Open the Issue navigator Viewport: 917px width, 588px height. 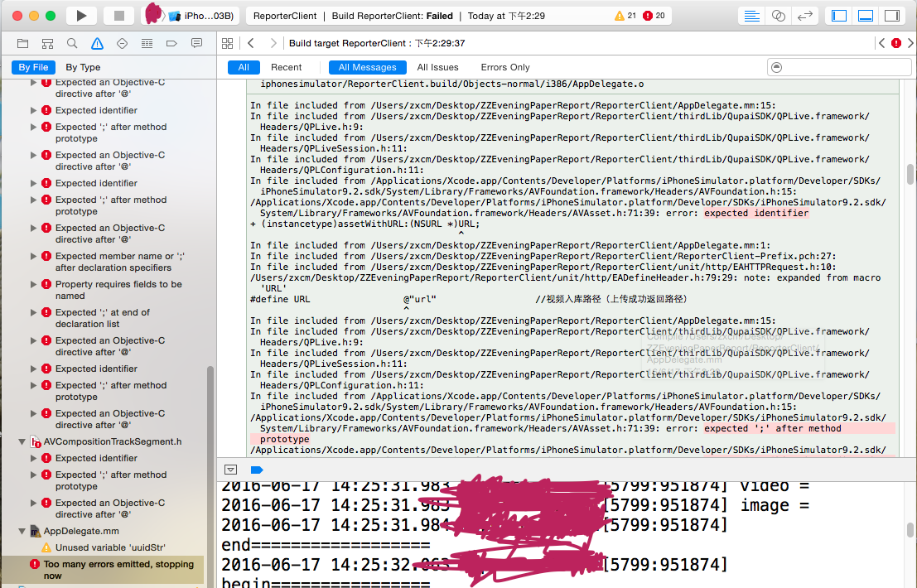tap(97, 43)
